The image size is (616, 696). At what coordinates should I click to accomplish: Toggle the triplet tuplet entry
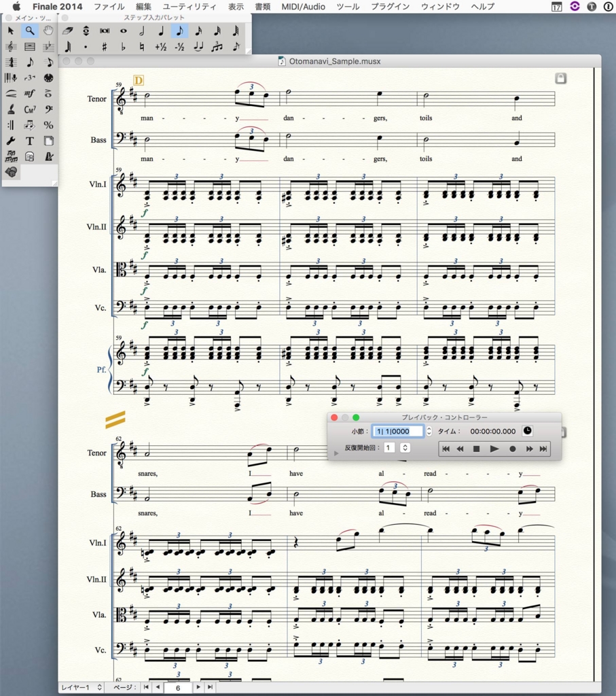217,47
